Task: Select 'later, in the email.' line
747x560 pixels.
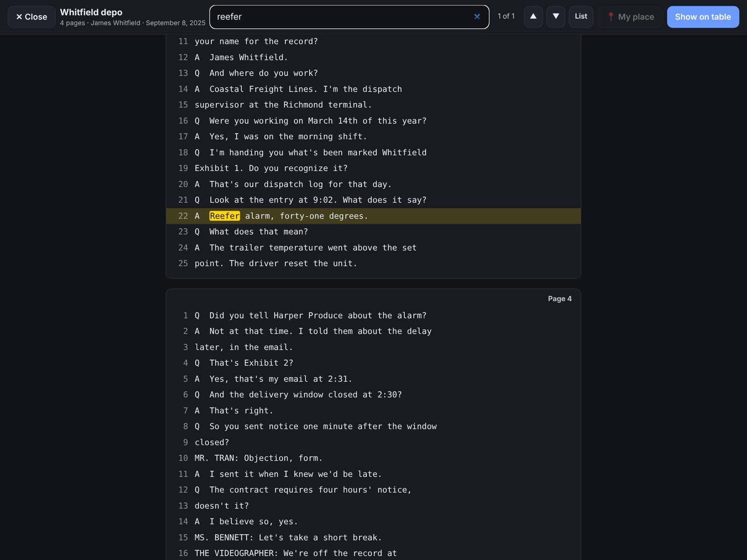Action: click(x=373, y=347)
